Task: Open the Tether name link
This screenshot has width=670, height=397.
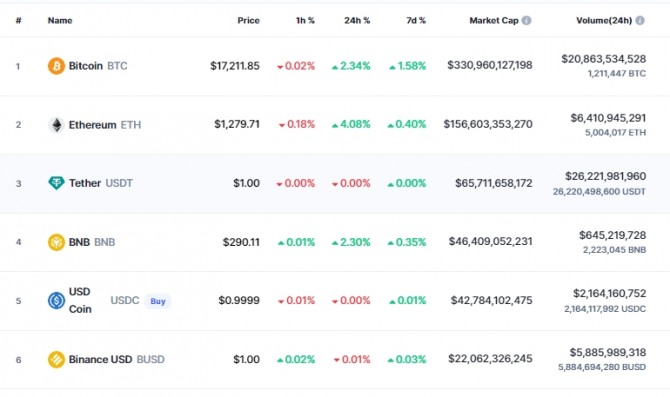Action: tap(85, 183)
